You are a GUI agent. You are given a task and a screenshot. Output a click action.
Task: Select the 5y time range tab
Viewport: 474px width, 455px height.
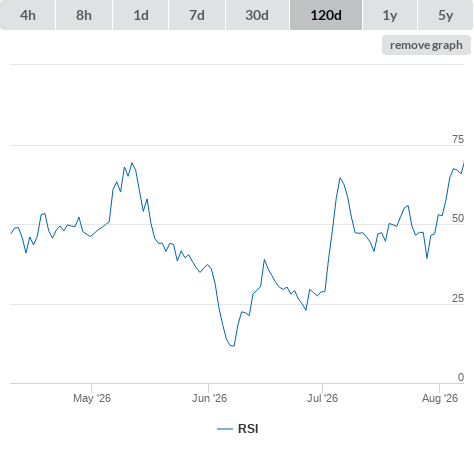pyautogui.click(x=445, y=15)
